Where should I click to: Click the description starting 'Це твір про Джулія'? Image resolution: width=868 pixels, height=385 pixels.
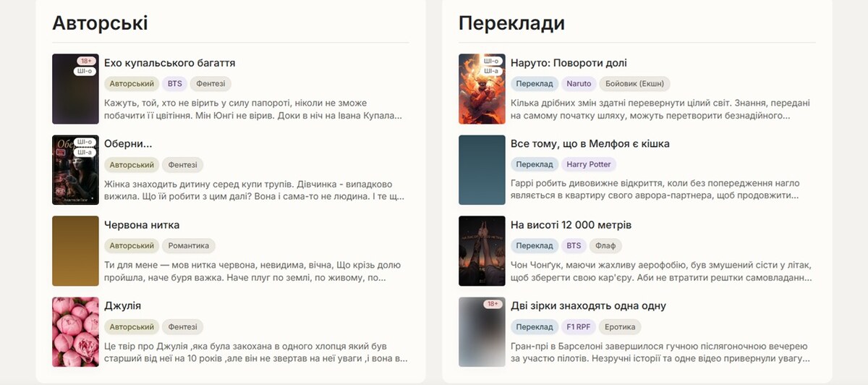pyautogui.click(x=256, y=352)
